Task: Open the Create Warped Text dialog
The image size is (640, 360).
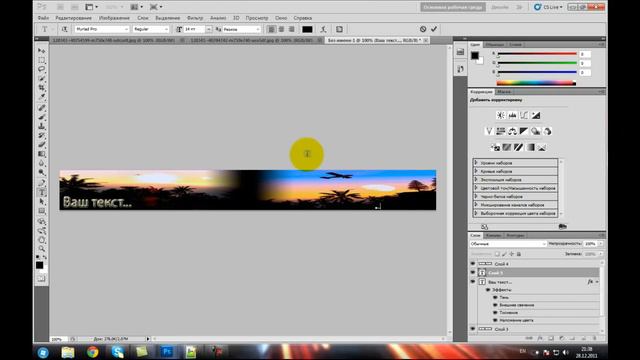Action: coord(323,29)
